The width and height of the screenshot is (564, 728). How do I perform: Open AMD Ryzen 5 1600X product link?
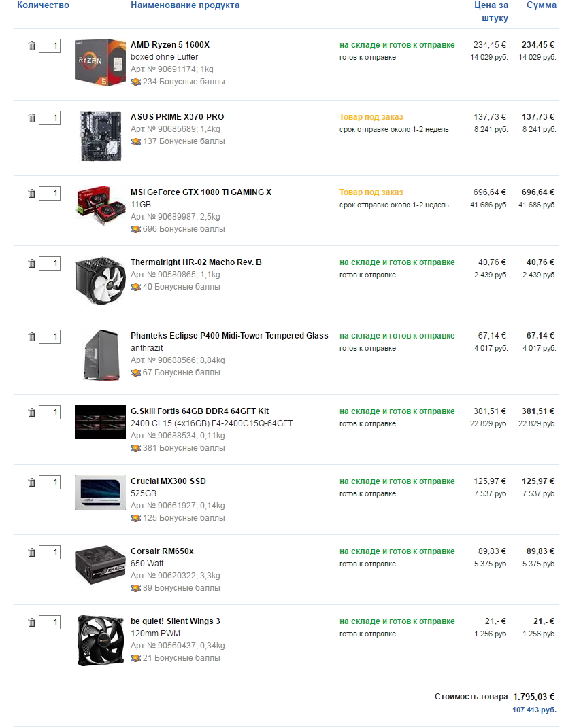pyautogui.click(x=170, y=45)
